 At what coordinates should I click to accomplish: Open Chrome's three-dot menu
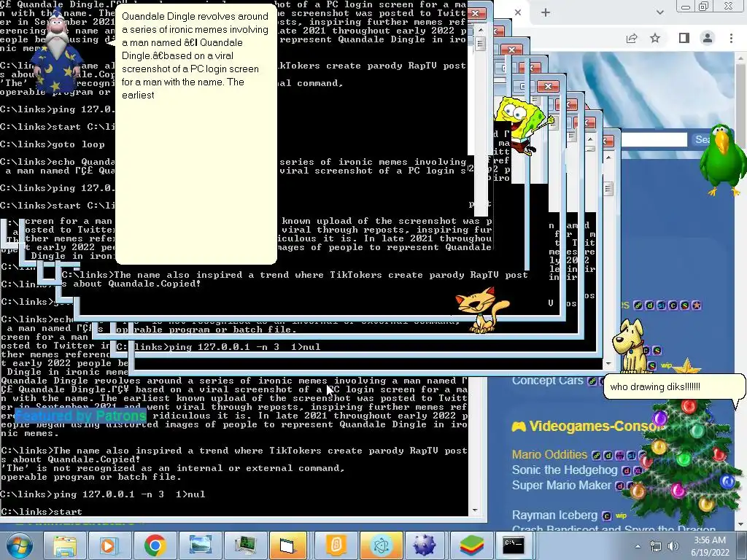pyautogui.click(x=731, y=38)
